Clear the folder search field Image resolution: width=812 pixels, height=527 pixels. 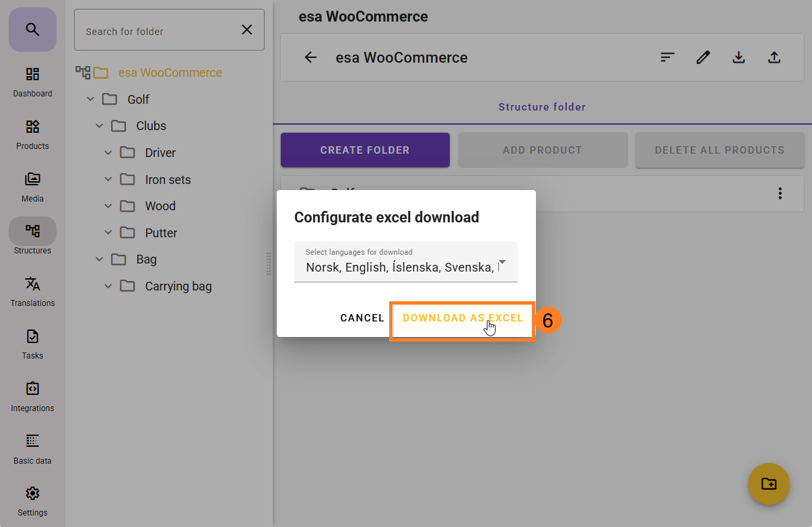(247, 30)
